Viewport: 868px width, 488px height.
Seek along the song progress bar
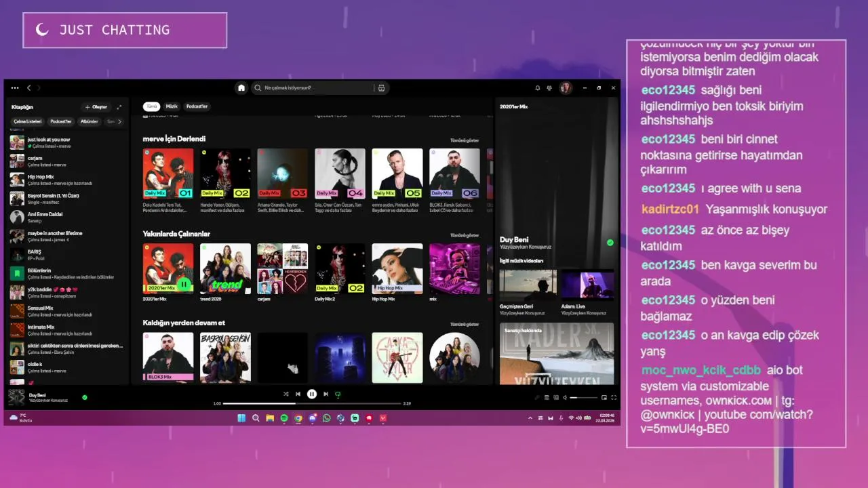312,403
